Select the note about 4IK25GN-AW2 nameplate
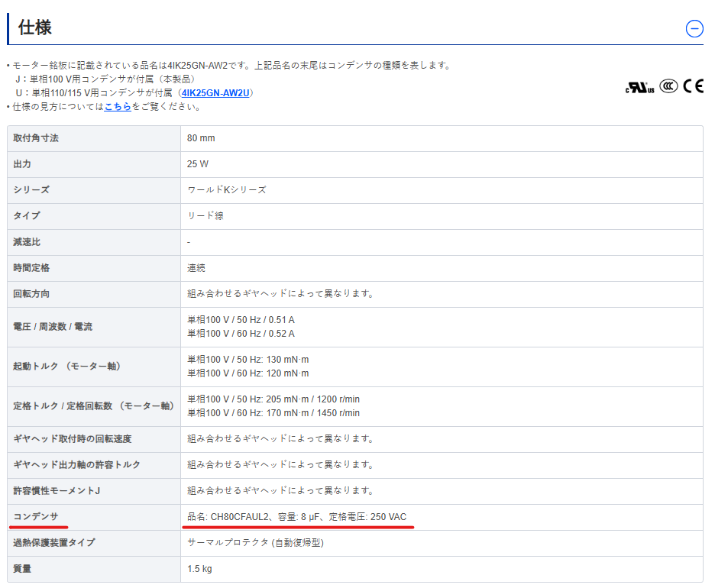This screenshot has width=715, height=588. pos(231,66)
